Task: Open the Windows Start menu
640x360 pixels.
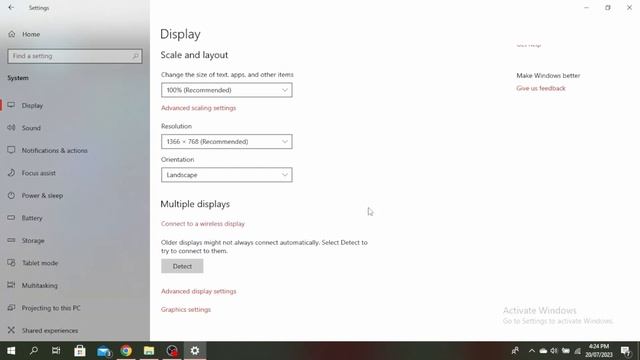Action: pos(11,351)
